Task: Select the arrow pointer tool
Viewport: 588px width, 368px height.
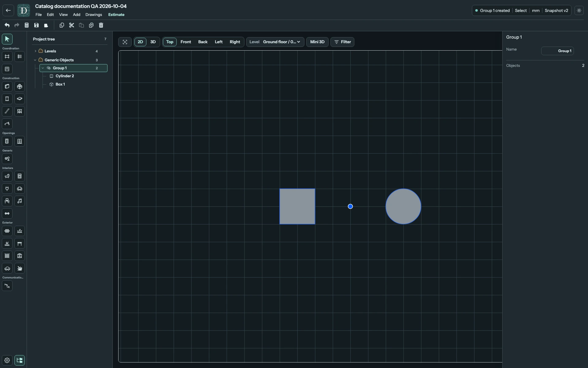Action: click(7, 39)
